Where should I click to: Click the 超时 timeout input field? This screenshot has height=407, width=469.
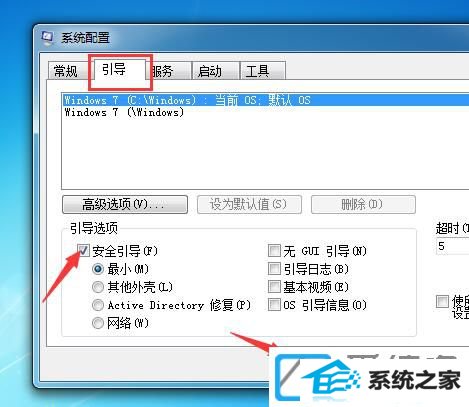452,246
